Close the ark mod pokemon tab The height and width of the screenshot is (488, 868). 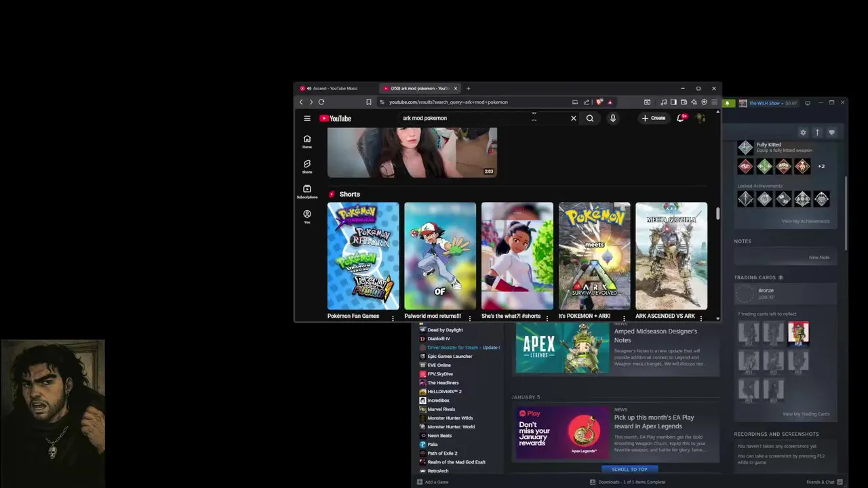[x=456, y=88]
